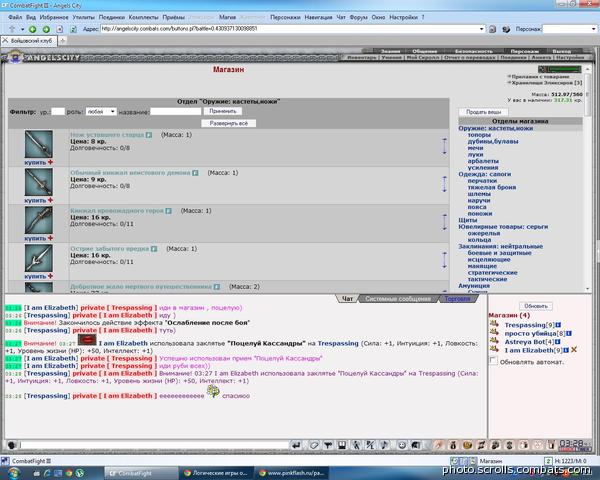Click the musical note sound icon in chat bar

tap(385, 445)
